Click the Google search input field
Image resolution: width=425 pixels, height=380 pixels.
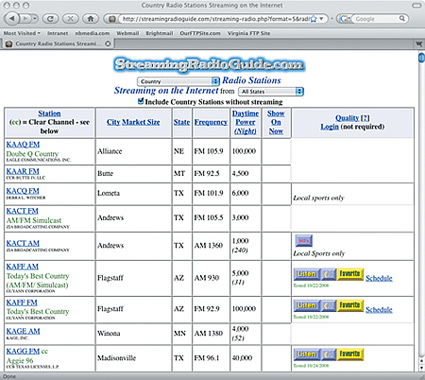pos(376,19)
